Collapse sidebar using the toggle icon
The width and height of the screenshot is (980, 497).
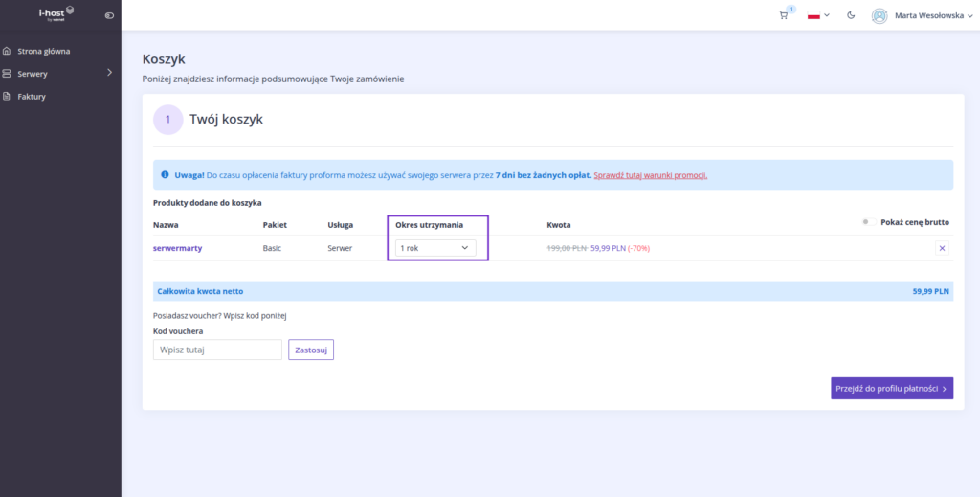[109, 15]
